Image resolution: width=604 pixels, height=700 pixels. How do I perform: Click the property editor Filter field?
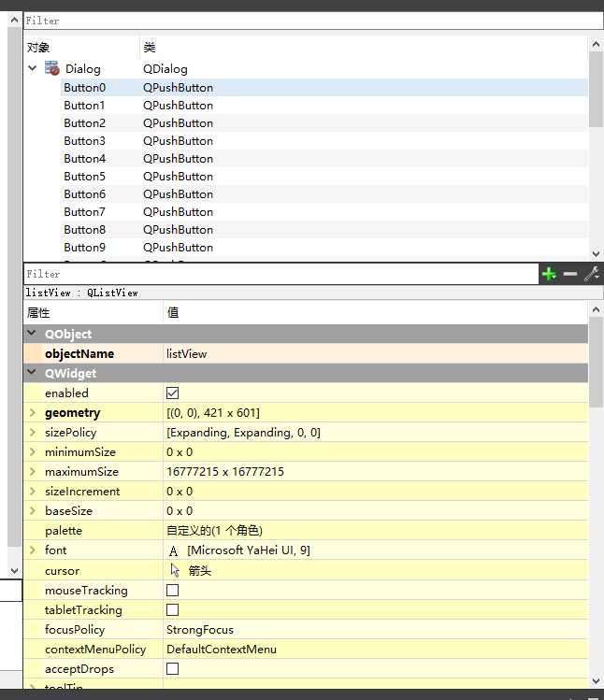tap(281, 274)
